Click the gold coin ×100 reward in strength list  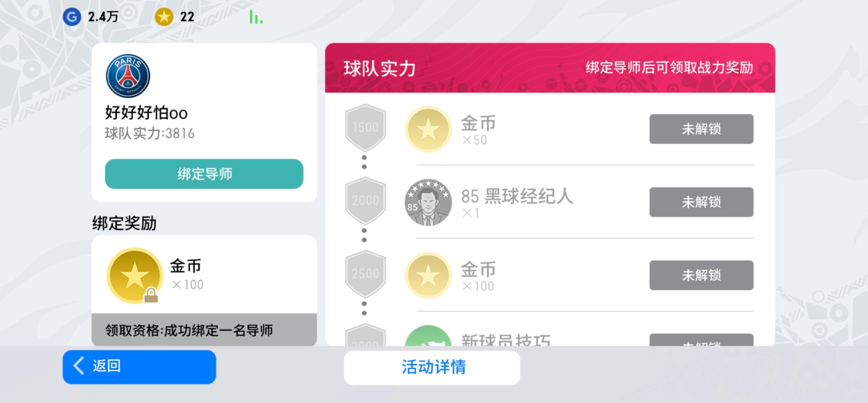[428, 275]
